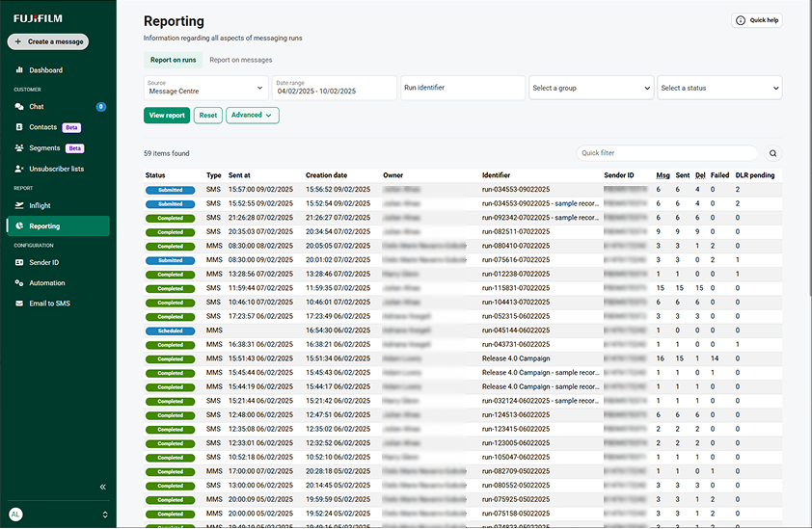Click the quick filter search icon
The height and width of the screenshot is (529, 812).
pyautogui.click(x=772, y=153)
